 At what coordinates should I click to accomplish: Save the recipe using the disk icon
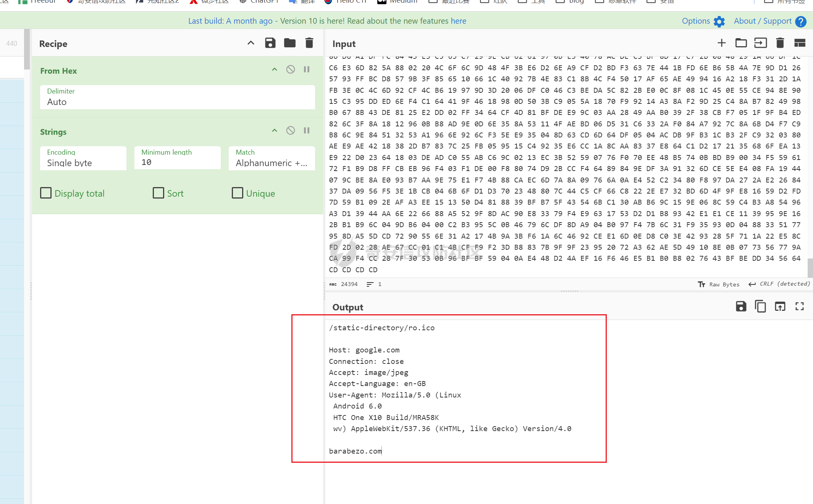coord(270,43)
